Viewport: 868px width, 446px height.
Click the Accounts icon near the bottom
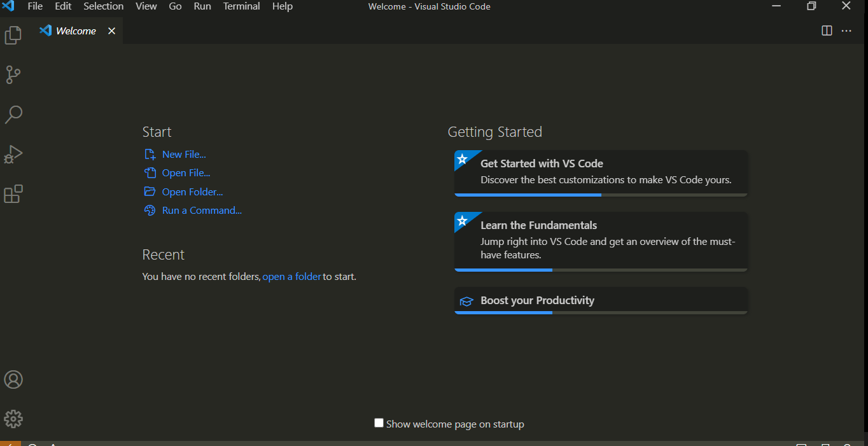click(13, 379)
